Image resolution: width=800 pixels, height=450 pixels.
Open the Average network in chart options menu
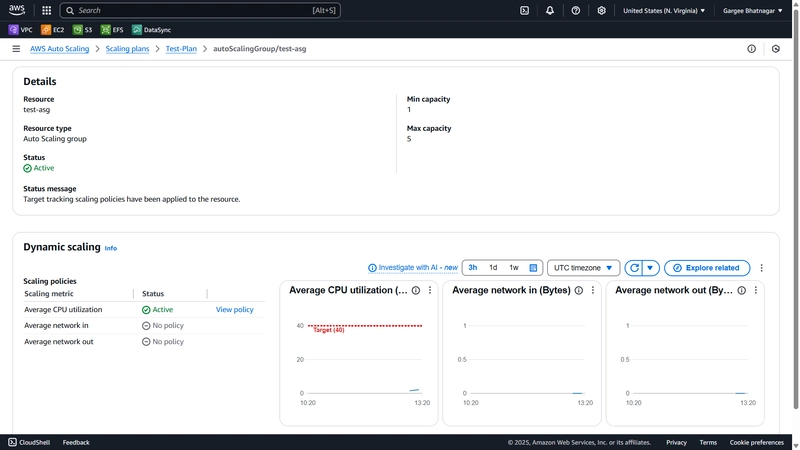pos(593,290)
